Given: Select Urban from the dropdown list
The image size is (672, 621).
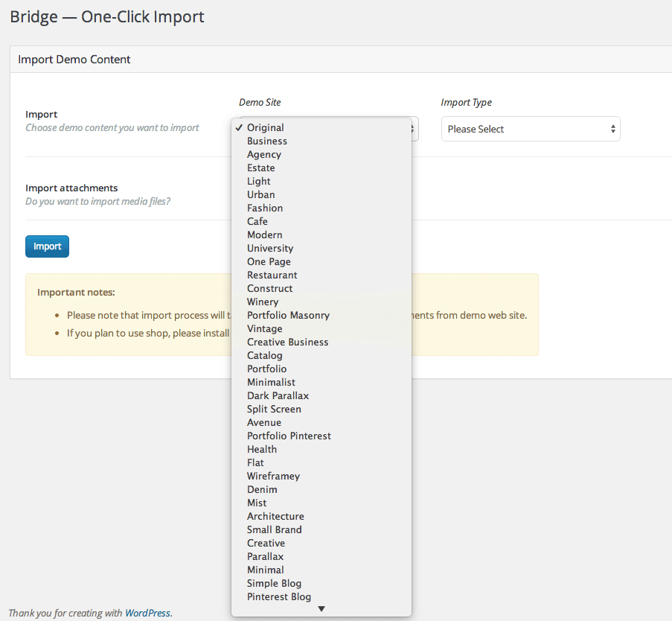Looking at the screenshot, I should [x=321, y=194].
